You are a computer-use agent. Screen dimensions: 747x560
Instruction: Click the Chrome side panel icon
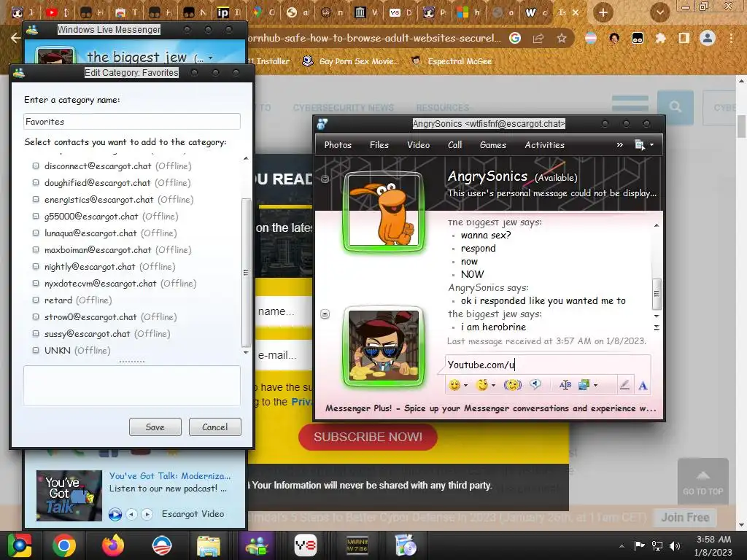pyautogui.click(x=684, y=38)
